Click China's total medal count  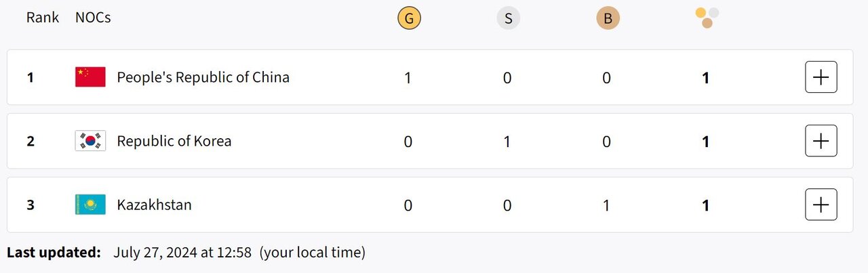(706, 78)
